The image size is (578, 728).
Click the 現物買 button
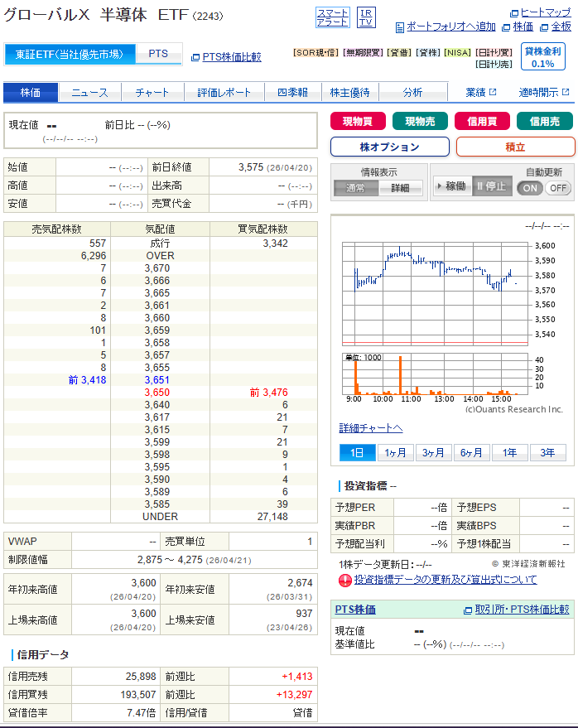click(358, 121)
